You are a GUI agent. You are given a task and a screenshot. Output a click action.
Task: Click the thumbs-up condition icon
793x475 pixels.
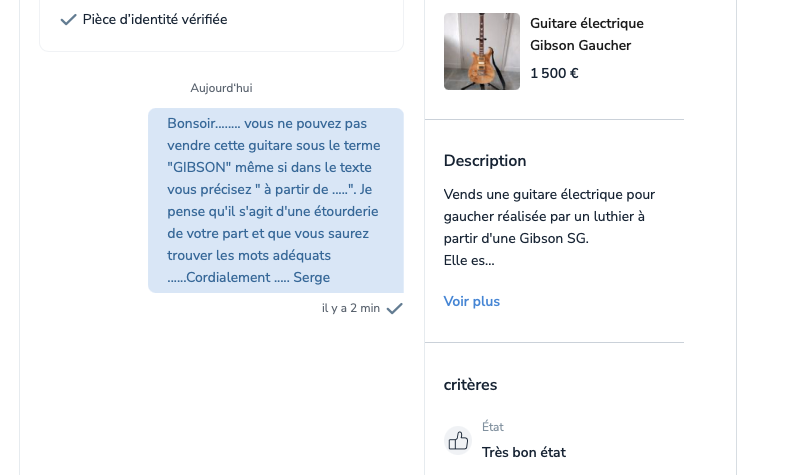[458, 441]
